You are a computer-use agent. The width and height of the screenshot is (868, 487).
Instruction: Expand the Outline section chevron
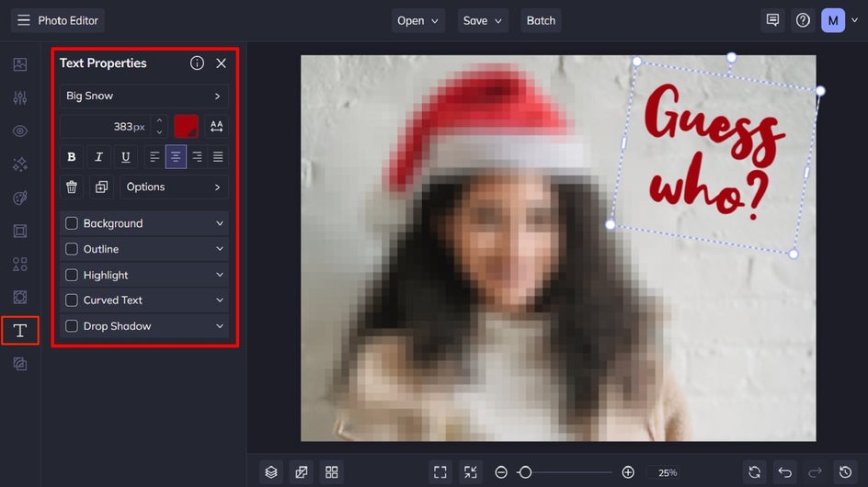click(219, 249)
